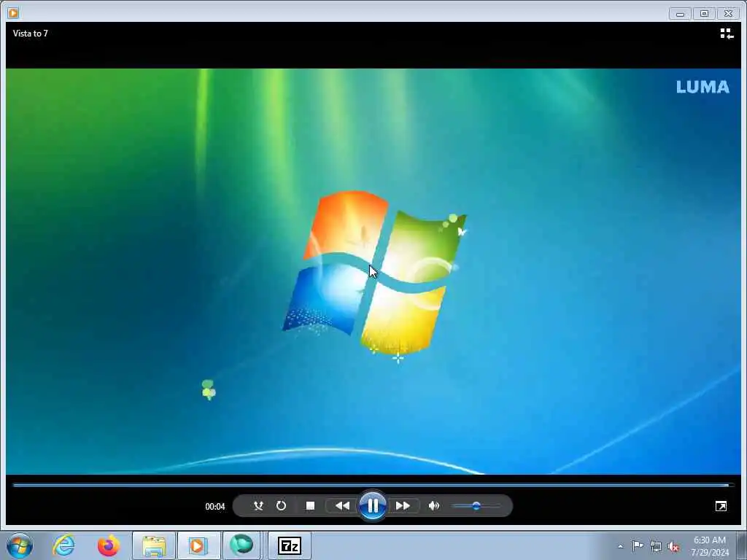Click the Windows Media Player title bar icon
This screenshot has height=560, width=747.
coord(13,13)
